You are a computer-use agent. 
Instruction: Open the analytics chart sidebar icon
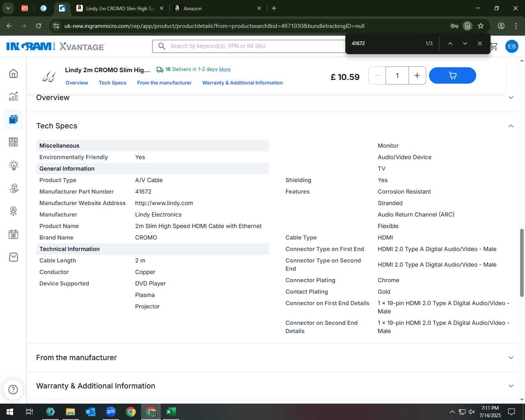14,96
